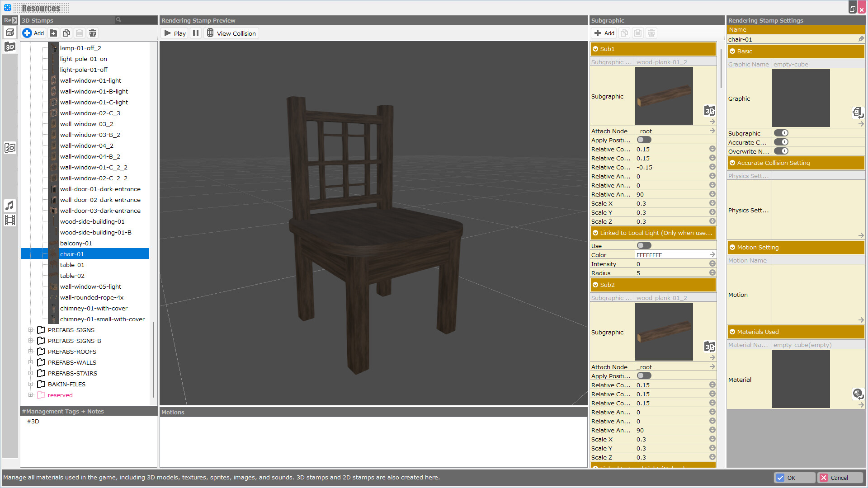This screenshot has height=488, width=868.
Task: Click the duplicate icon in 3D Stamps toolbar
Action: [x=66, y=33]
